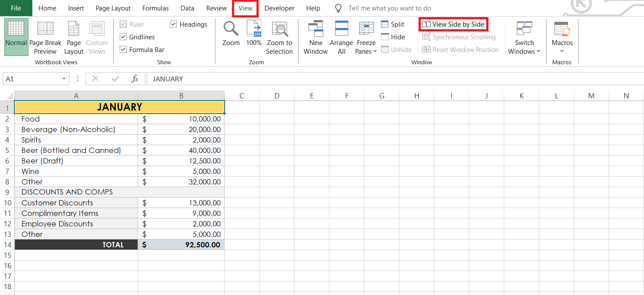Select column B header
This screenshot has width=644, height=295.
(181, 96)
